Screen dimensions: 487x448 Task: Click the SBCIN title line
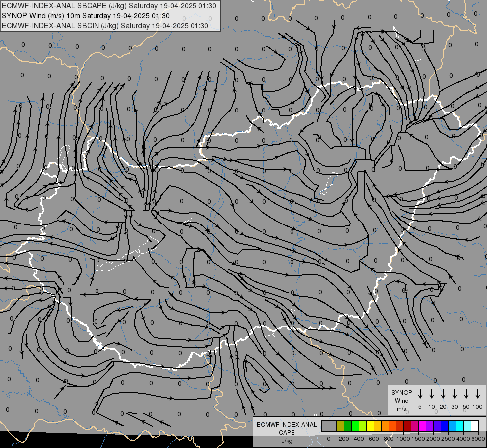click(105, 26)
